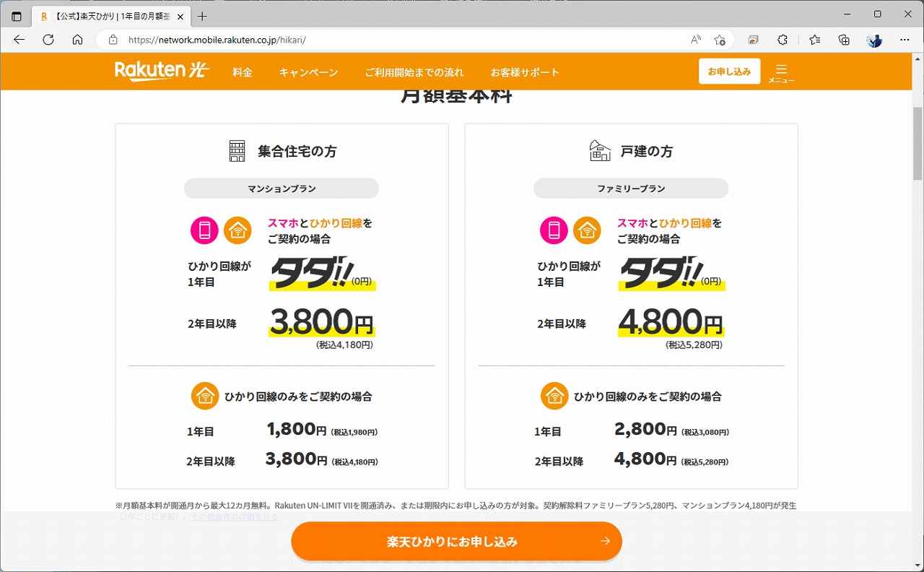Click the pink smartphone icon in マンションプラン section
924x572 pixels.
(x=202, y=230)
